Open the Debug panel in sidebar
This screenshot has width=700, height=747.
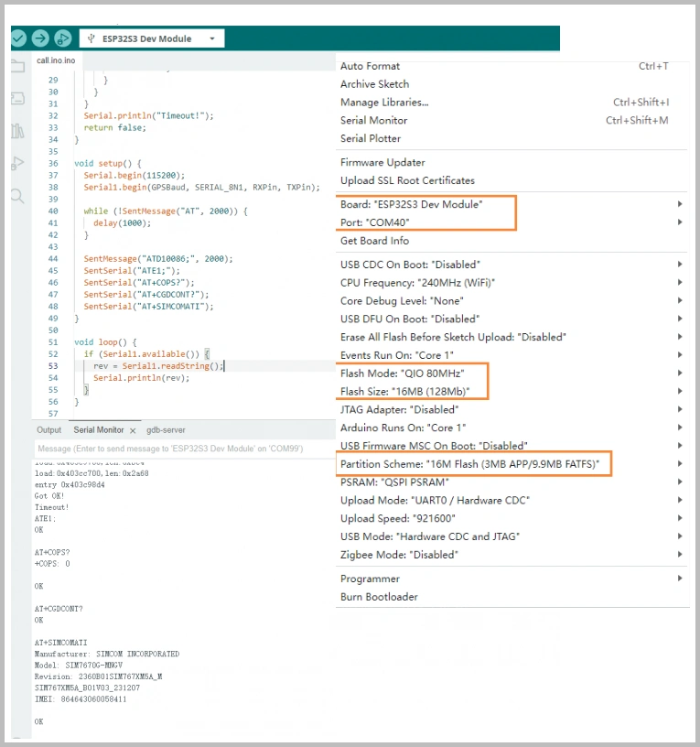[x=17, y=163]
